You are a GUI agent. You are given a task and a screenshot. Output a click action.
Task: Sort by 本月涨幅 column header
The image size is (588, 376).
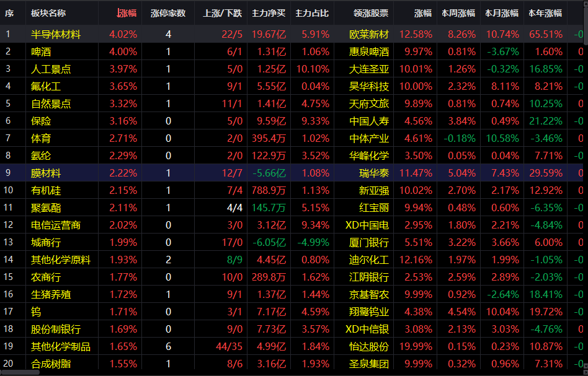(502, 13)
